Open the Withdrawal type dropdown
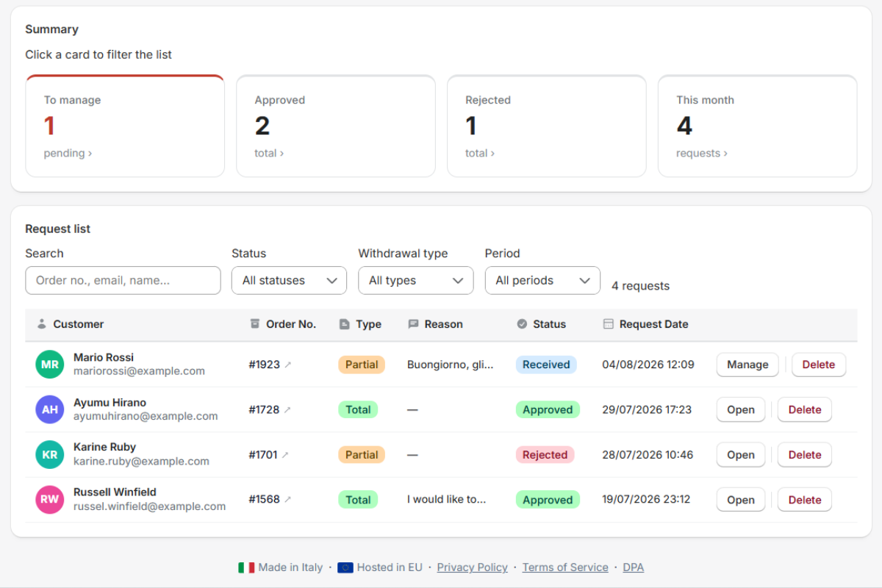This screenshot has width=882, height=588. 416,281
